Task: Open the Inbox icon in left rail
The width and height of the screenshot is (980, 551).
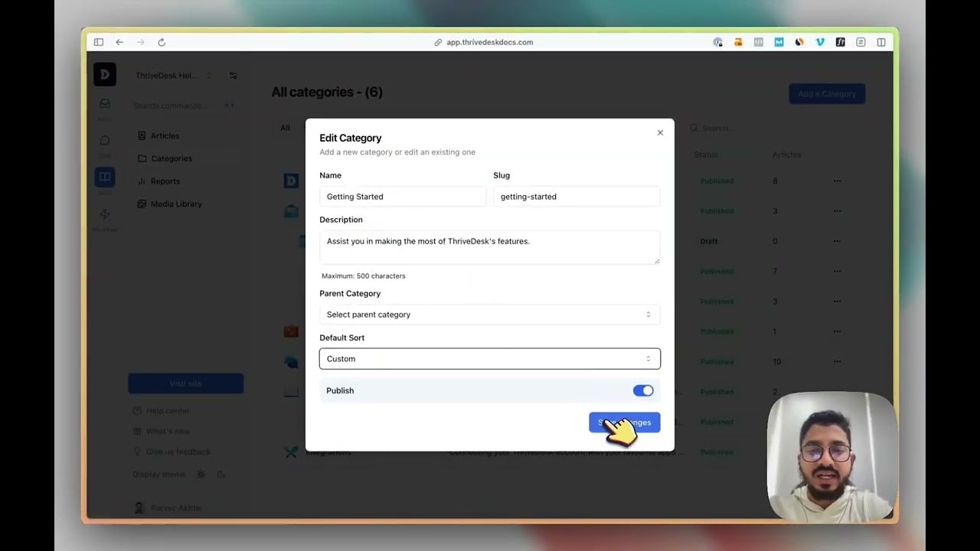Action: 105,103
